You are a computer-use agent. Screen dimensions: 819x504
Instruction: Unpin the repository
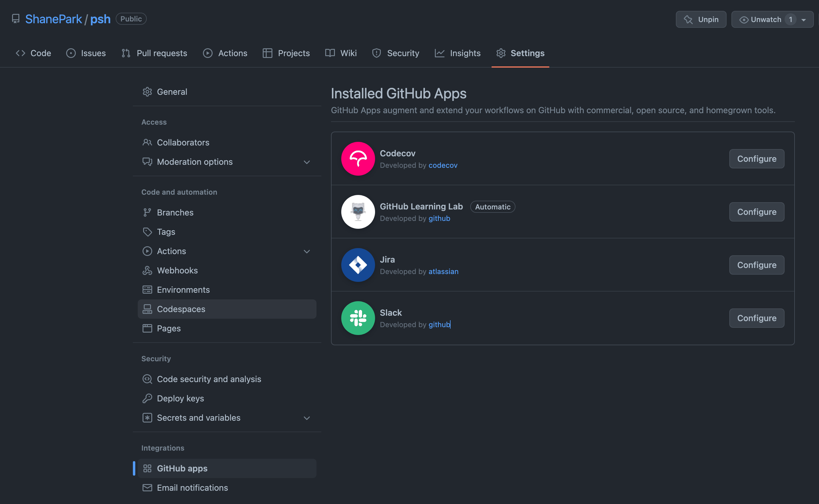701,19
